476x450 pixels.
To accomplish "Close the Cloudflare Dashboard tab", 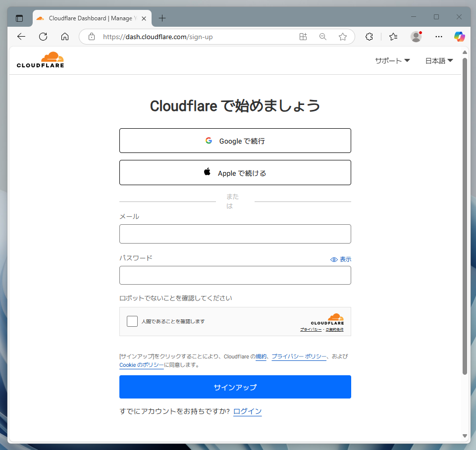I will point(144,18).
